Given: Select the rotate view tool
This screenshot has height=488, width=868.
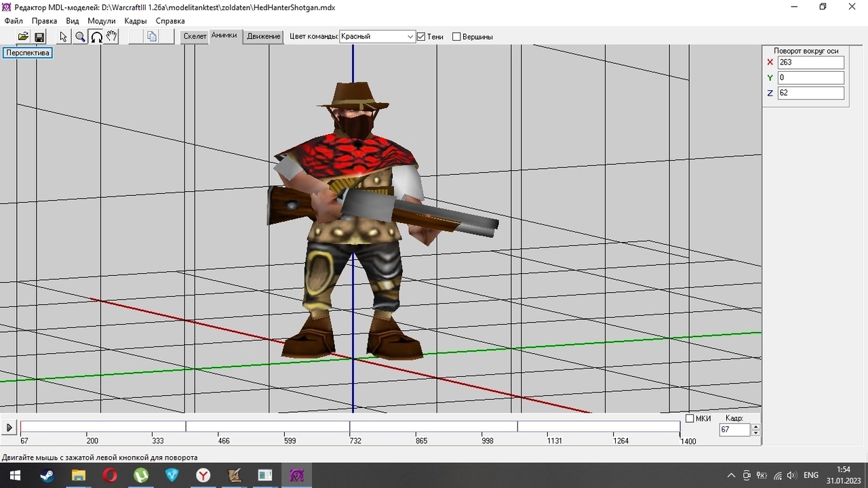Looking at the screenshot, I should pyautogui.click(x=96, y=37).
